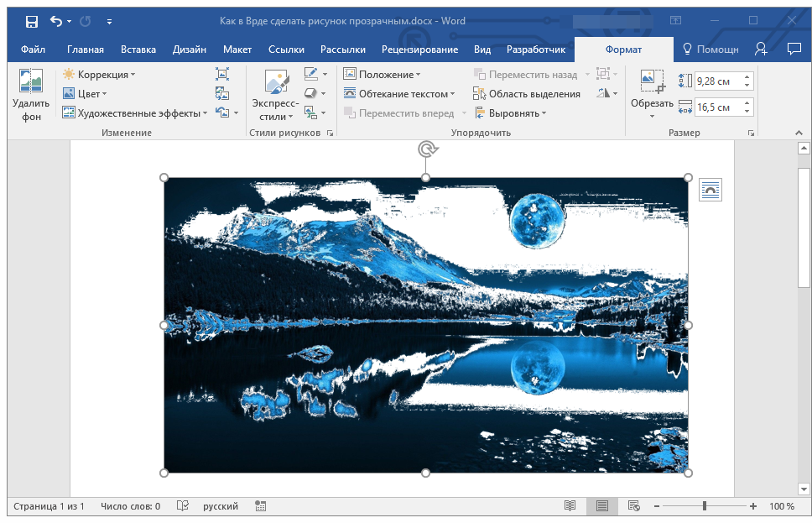Click the Undo arrow icon

point(56,21)
